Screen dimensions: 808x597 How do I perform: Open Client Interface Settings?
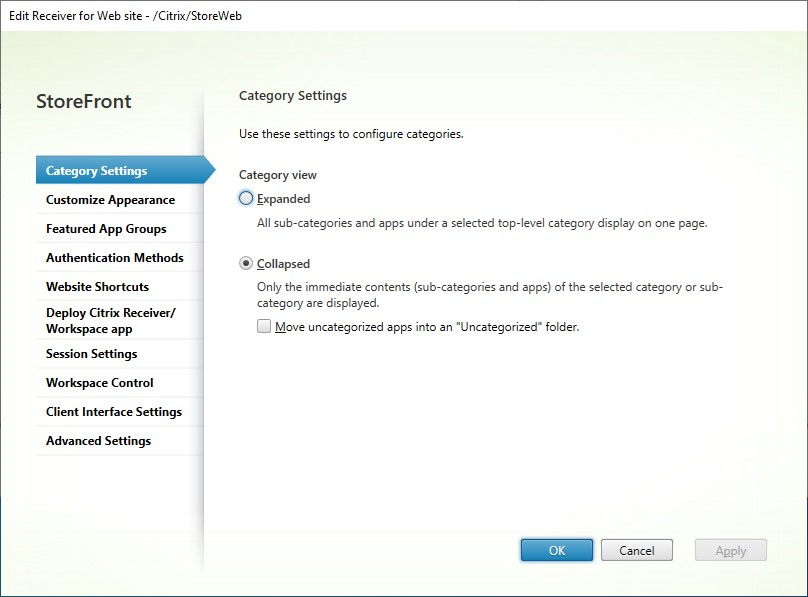pos(112,411)
